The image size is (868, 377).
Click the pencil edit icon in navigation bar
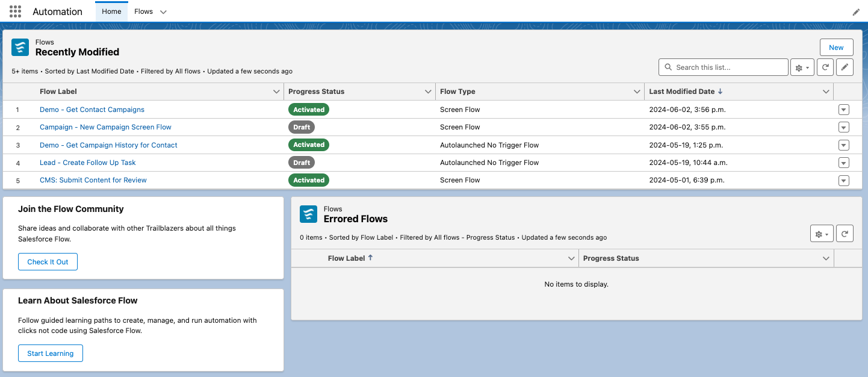[x=856, y=12]
